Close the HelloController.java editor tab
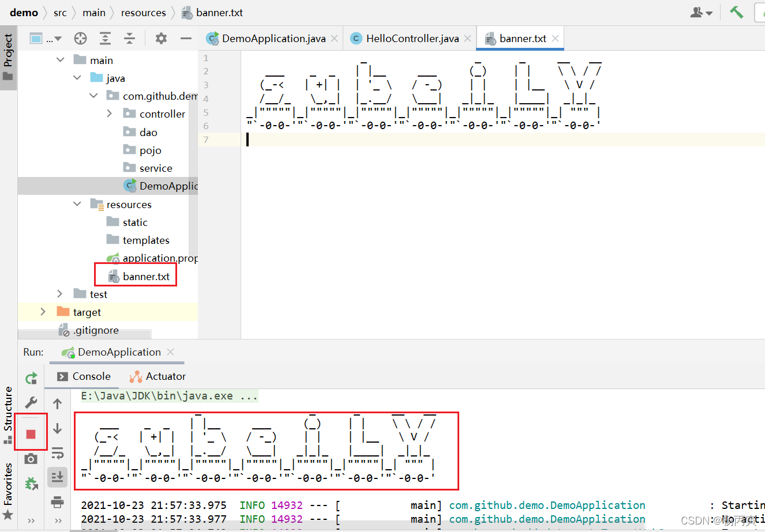 coord(467,39)
